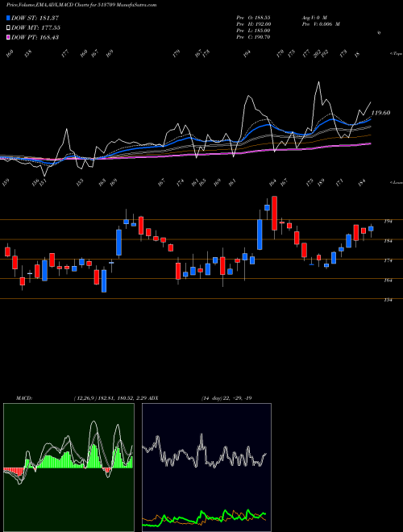Click the 'MACD:' heading label

[24, 398]
